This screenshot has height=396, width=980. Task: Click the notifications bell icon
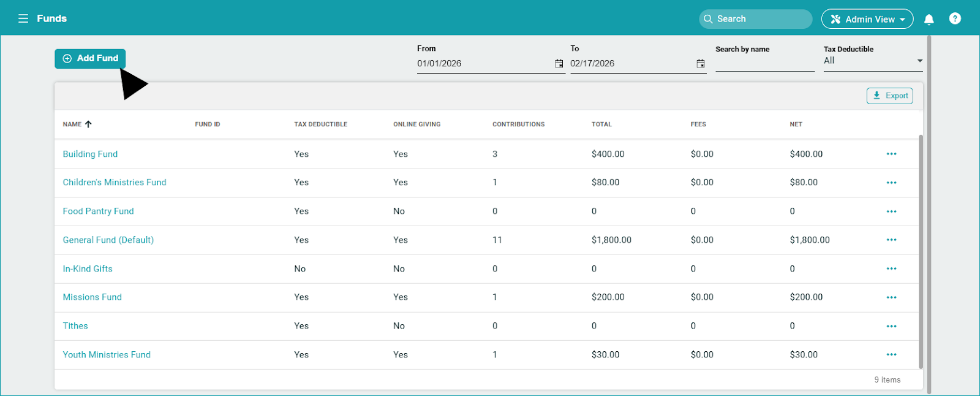(929, 19)
